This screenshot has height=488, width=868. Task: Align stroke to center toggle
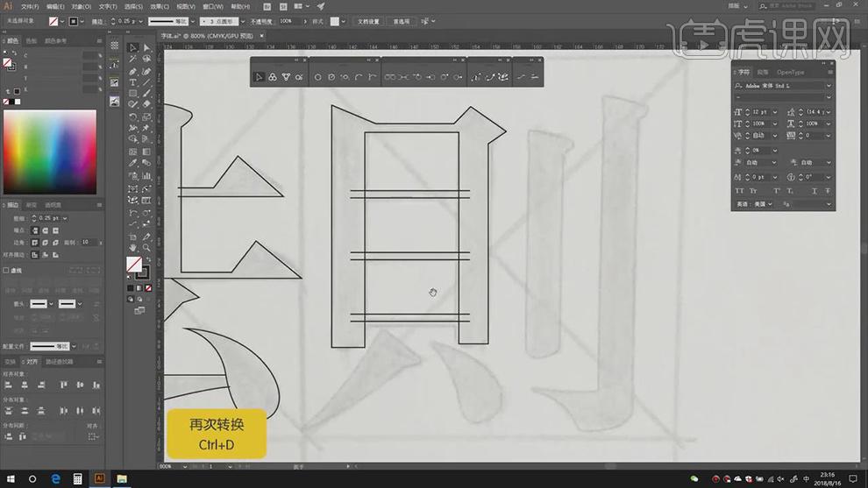click(35, 254)
